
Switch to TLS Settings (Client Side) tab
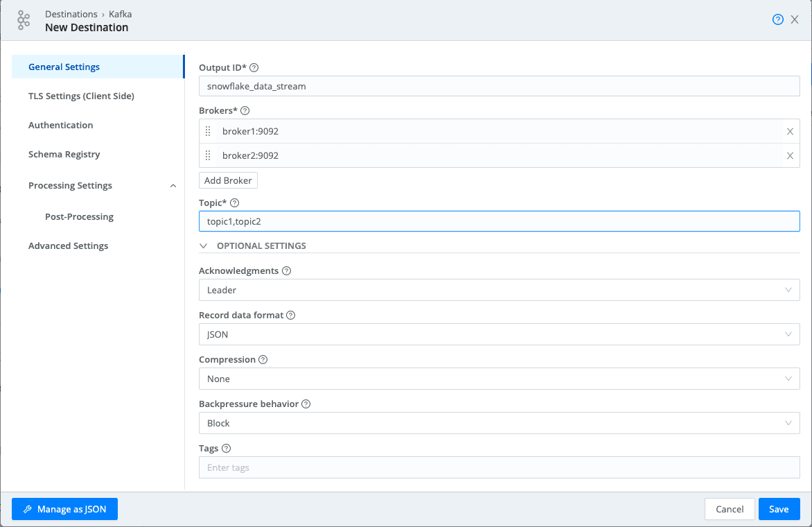point(81,96)
